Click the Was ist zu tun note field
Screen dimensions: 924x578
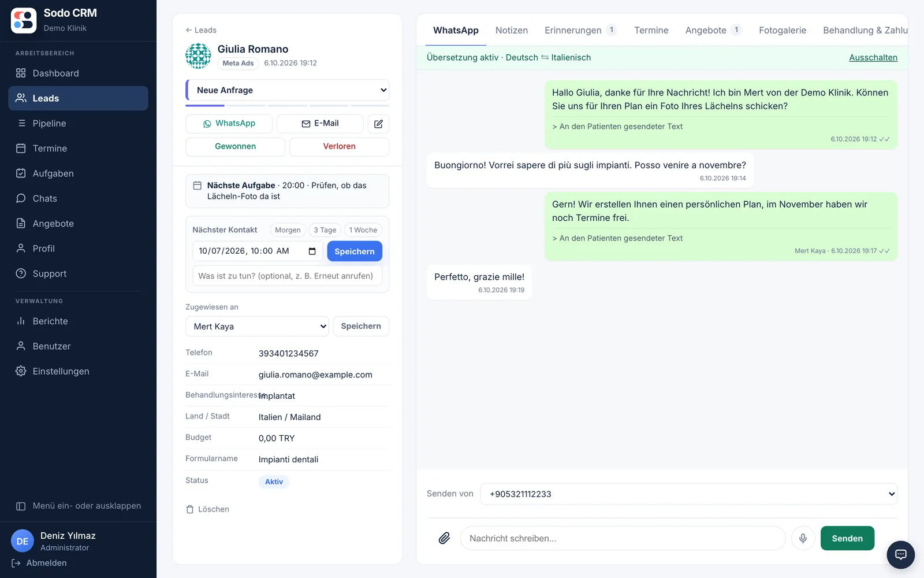287,276
